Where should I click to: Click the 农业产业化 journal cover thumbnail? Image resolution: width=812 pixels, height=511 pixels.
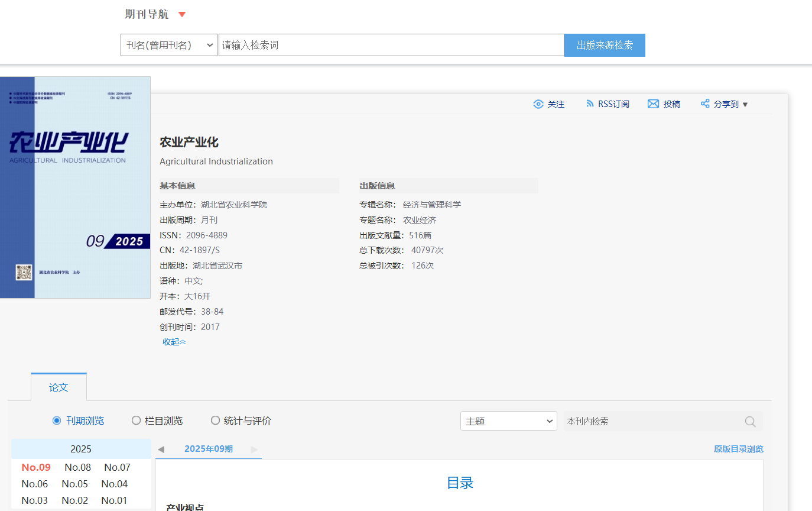[75, 187]
